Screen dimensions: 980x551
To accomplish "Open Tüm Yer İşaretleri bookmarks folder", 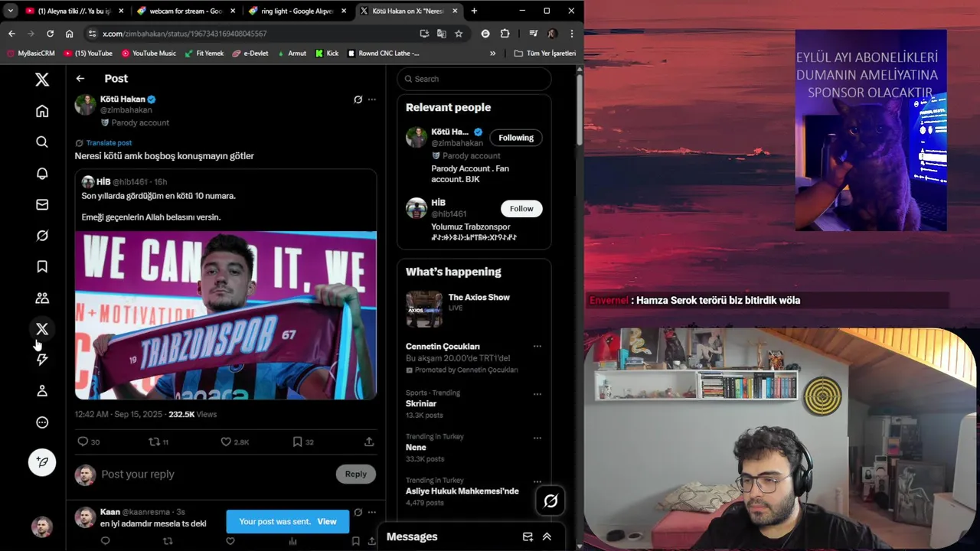I will coord(544,54).
